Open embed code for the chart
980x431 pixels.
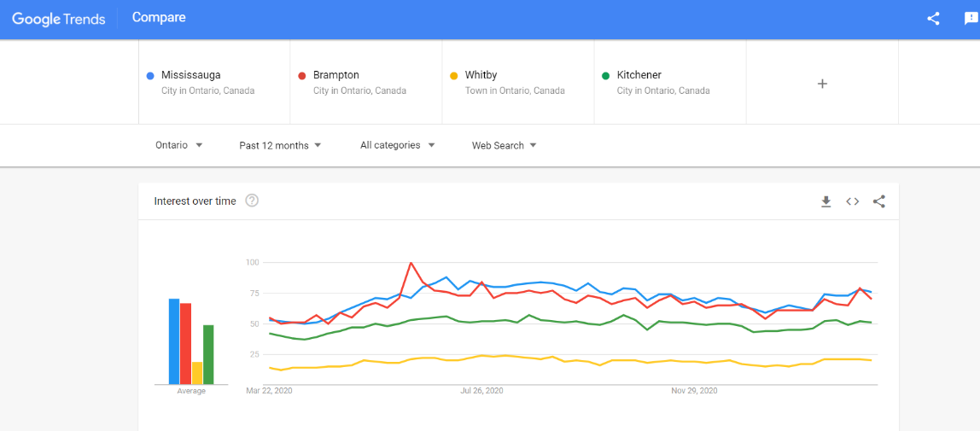pos(852,201)
